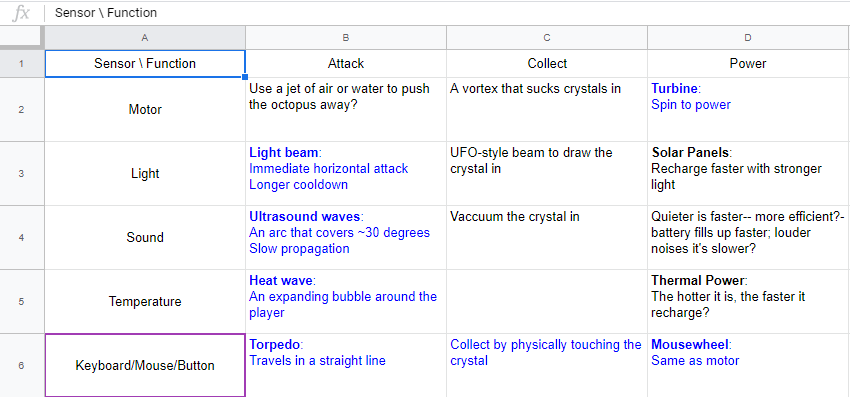The image size is (850, 397).
Task: Click the Torpedo straight line cell
Action: [346, 366]
